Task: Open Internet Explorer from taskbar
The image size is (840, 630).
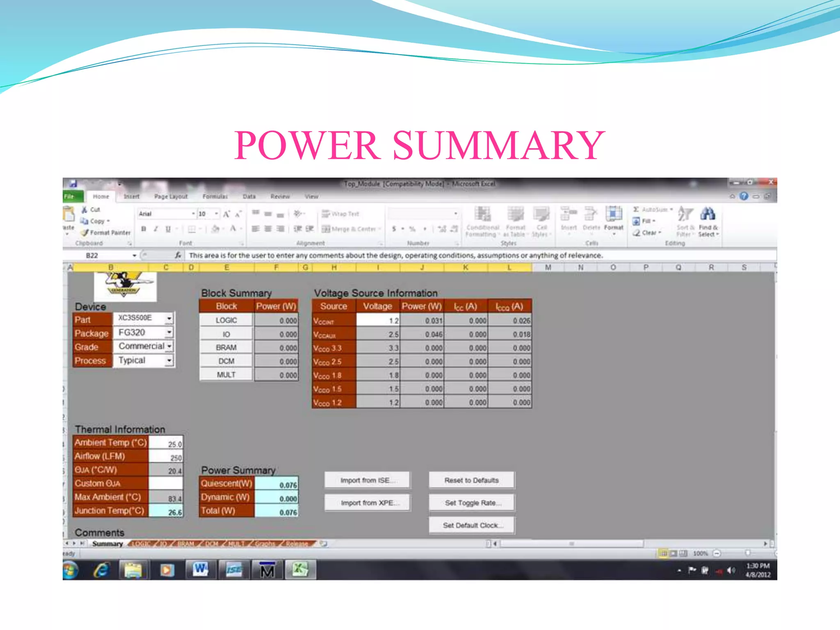Action: 101,570
